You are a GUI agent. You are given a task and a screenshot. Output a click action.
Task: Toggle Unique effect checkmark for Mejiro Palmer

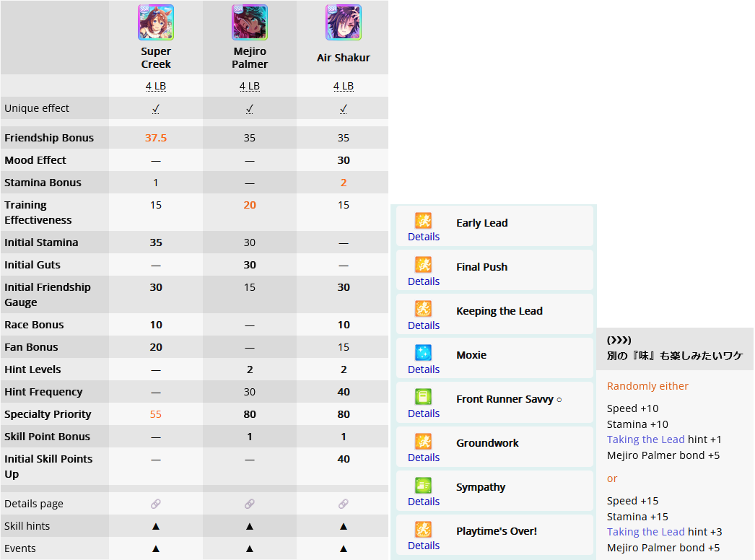(250, 109)
